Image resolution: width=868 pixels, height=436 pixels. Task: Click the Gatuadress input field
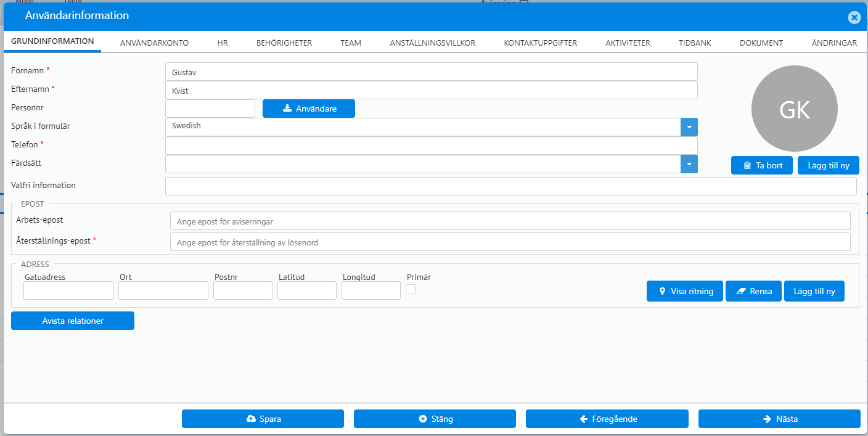click(x=68, y=290)
